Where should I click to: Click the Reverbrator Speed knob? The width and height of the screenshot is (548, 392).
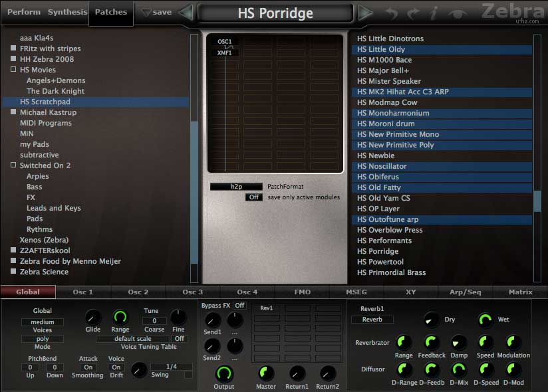click(x=485, y=343)
